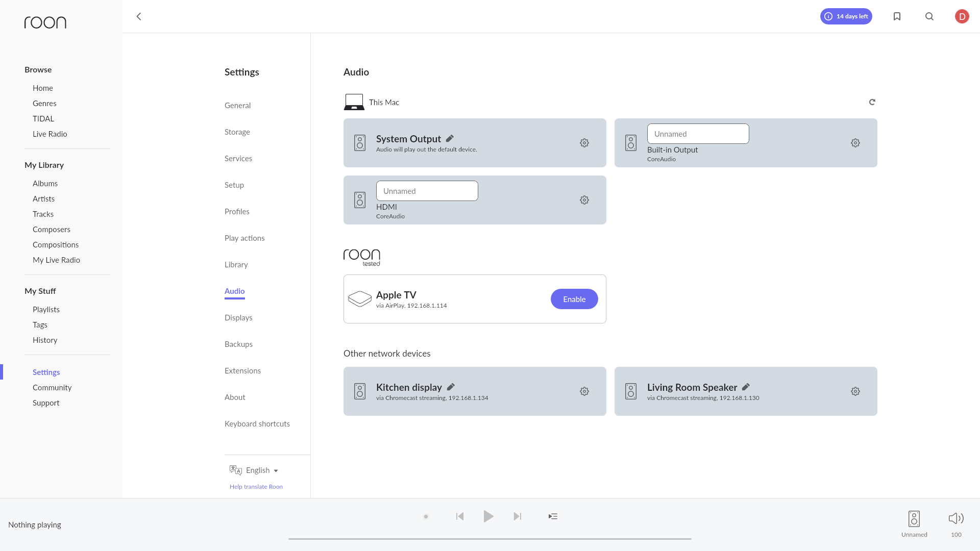980x551 pixels.
Task: Open the About settings tab
Action: (235, 397)
